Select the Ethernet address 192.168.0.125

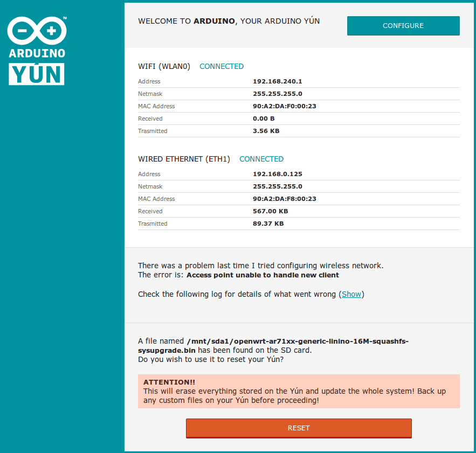click(x=277, y=174)
